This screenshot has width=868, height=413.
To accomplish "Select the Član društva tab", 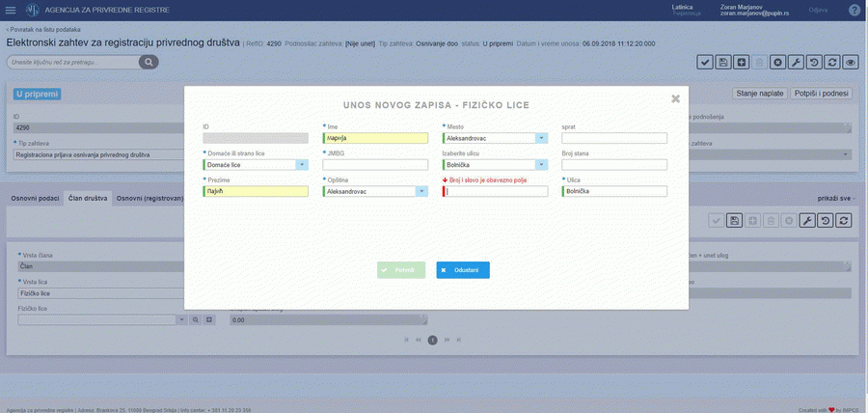I will point(88,198).
